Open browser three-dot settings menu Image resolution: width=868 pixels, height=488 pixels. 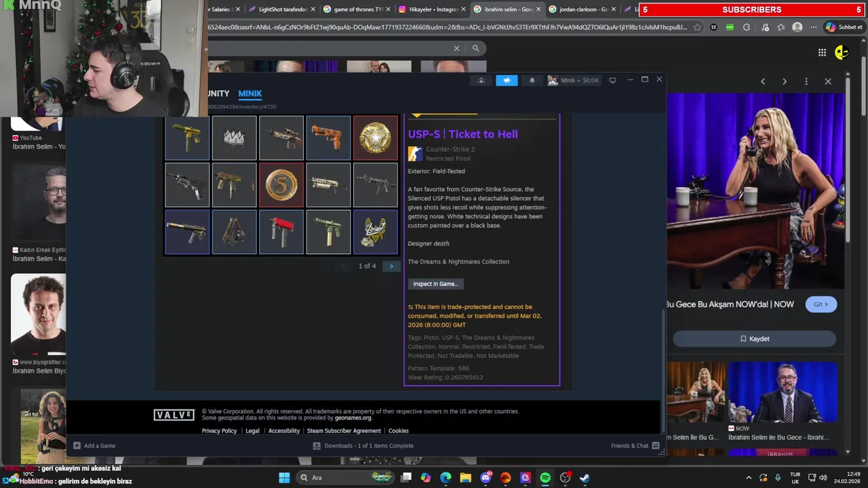[x=813, y=27]
